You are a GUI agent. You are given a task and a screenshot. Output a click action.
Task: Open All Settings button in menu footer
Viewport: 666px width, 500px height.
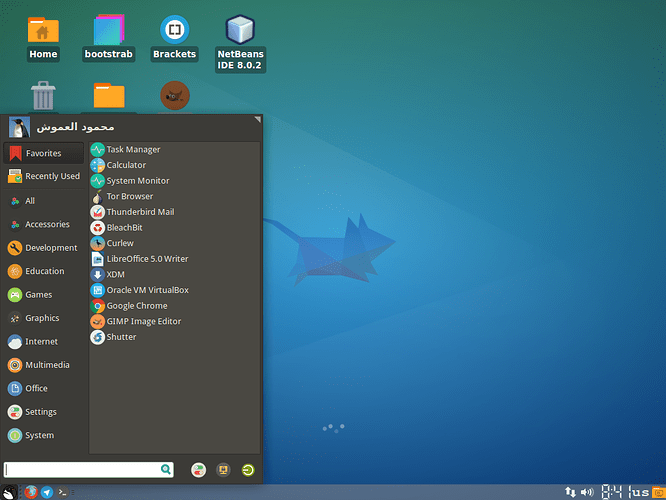point(198,470)
